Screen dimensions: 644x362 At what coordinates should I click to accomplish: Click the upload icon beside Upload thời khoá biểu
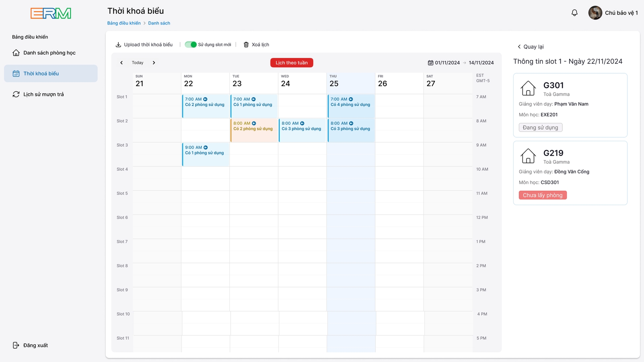coord(118,45)
